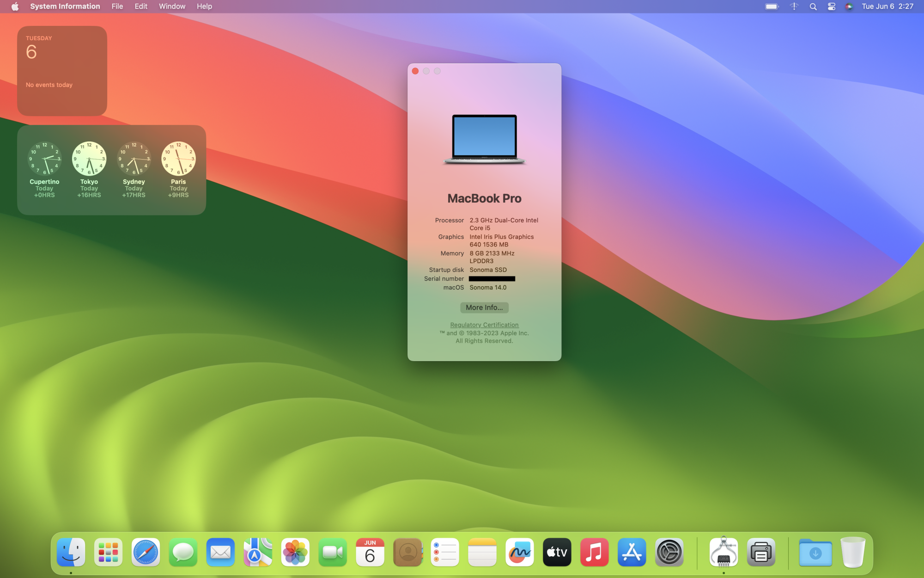Open System Settings gear icon

(669, 552)
